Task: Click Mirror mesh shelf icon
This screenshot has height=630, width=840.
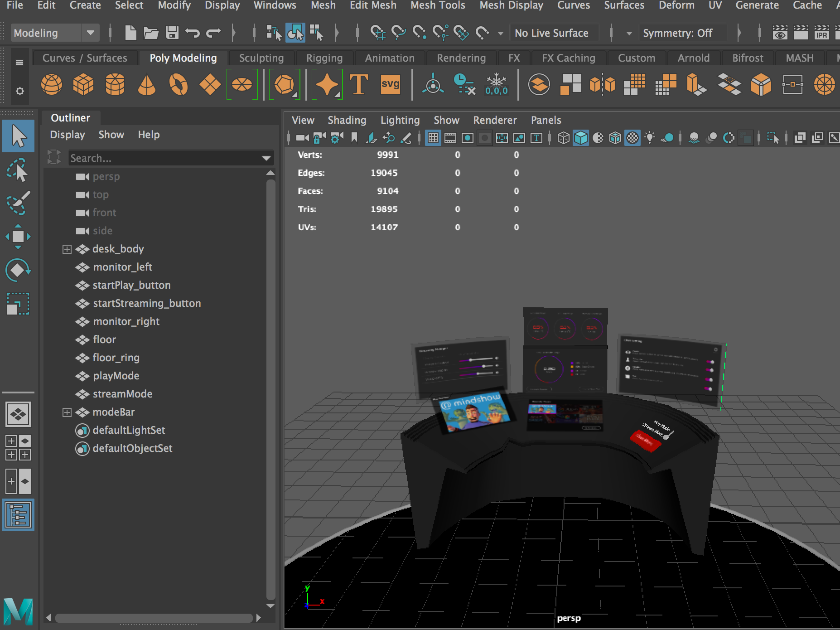Action: 603,85
